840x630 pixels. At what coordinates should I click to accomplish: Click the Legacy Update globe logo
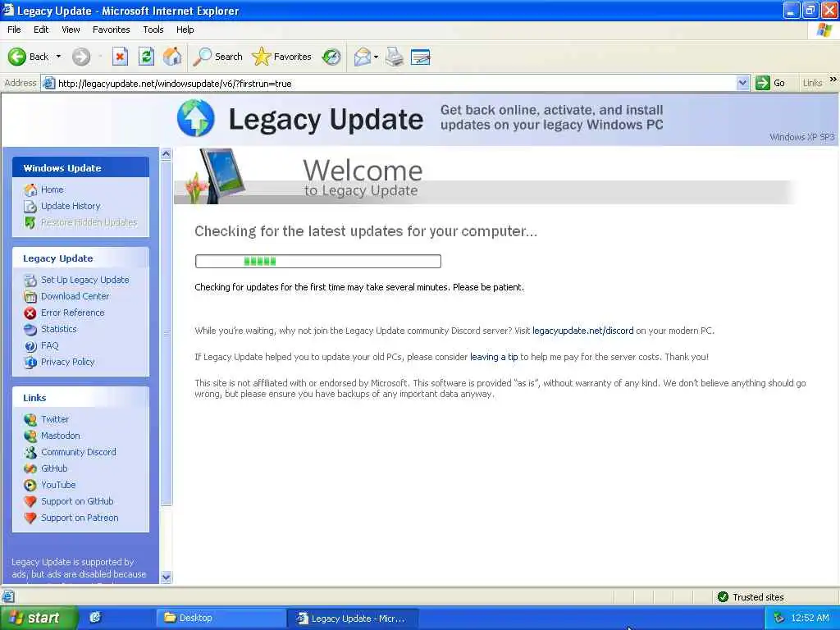click(x=195, y=117)
